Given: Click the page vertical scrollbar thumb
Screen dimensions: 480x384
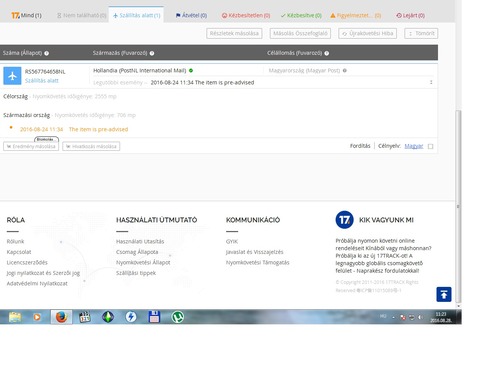Looking at the screenshot, I should click(458, 207).
